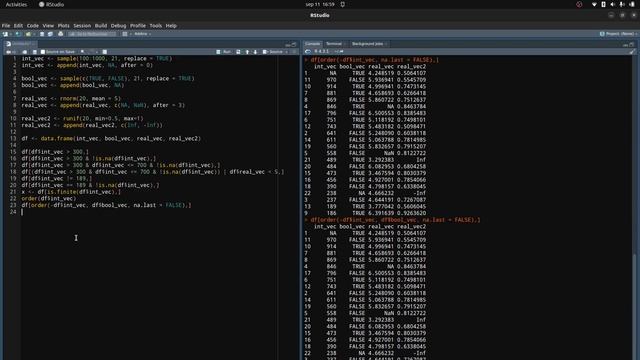Click the date and time in top bar
The height and width of the screenshot is (360, 640).
click(320, 4)
